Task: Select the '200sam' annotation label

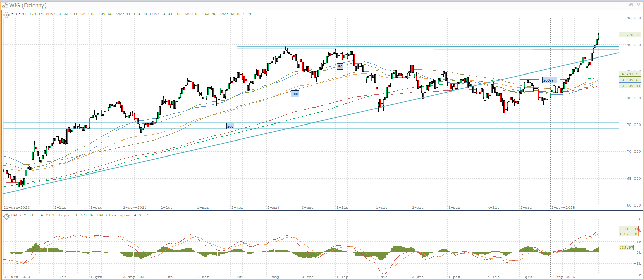Action: tap(550, 81)
